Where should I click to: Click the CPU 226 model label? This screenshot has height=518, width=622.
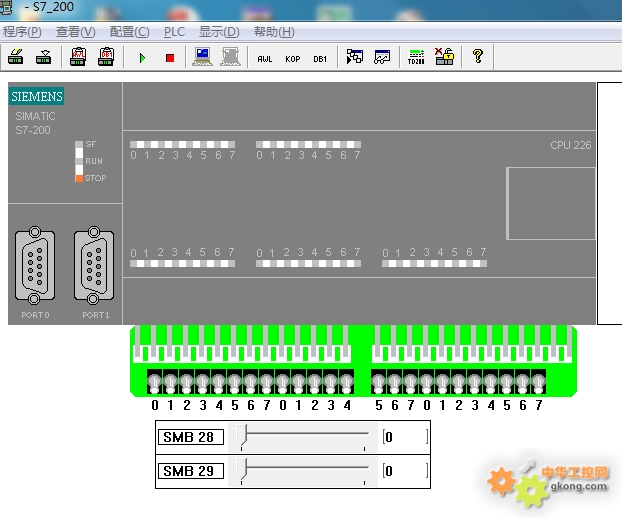(x=570, y=145)
